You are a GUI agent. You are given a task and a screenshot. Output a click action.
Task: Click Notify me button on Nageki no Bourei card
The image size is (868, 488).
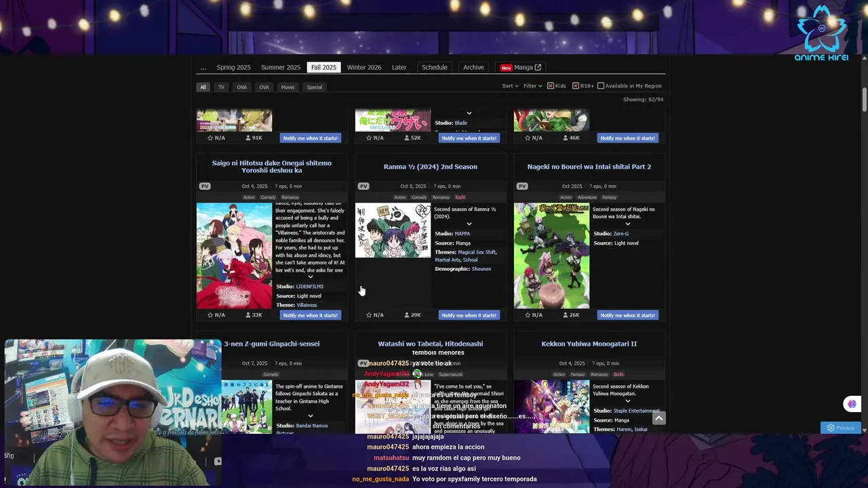(627, 315)
